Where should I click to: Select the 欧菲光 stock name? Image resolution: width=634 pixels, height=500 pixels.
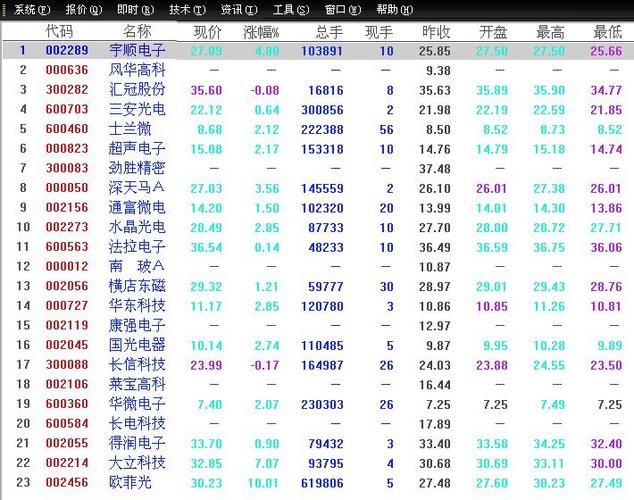click(130, 482)
